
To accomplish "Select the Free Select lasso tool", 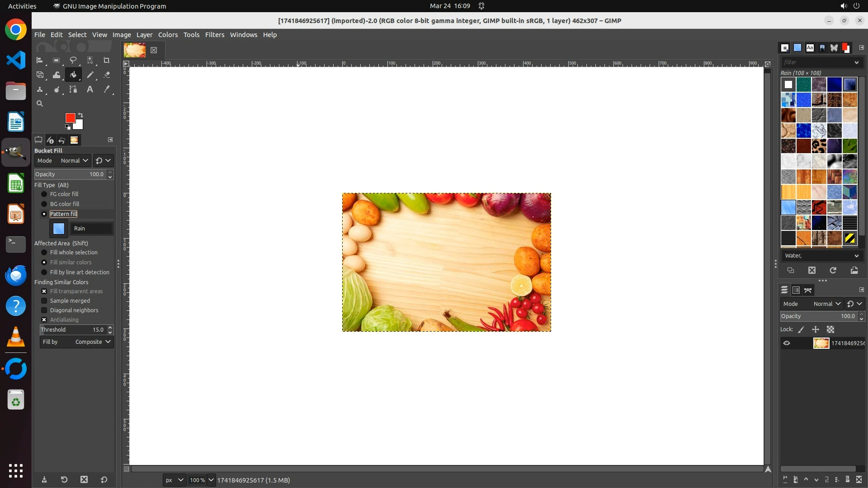I will pyautogui.click(x=73, y=60).
